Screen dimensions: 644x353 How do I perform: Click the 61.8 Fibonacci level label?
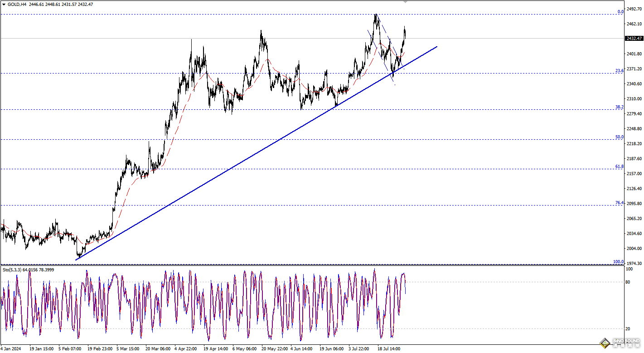coord(619,167)
